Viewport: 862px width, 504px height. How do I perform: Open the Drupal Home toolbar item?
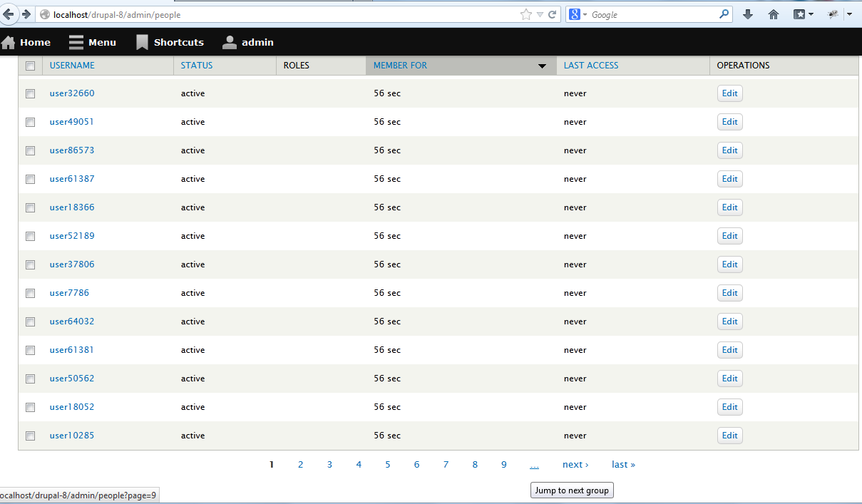[26, 42]
